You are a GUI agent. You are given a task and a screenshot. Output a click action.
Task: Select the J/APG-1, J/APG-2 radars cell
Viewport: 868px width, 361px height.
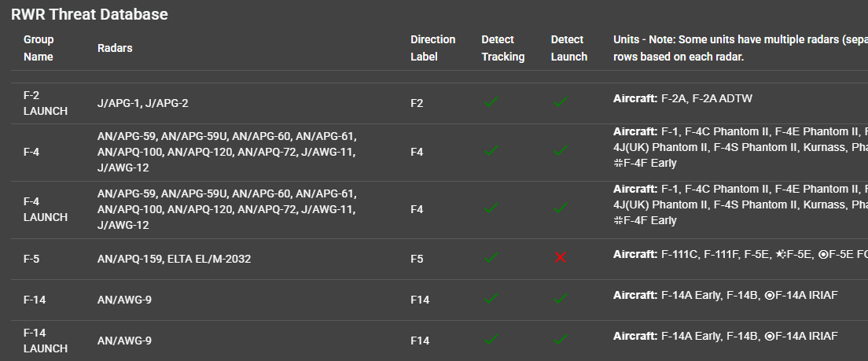click(x=142, y=103)
